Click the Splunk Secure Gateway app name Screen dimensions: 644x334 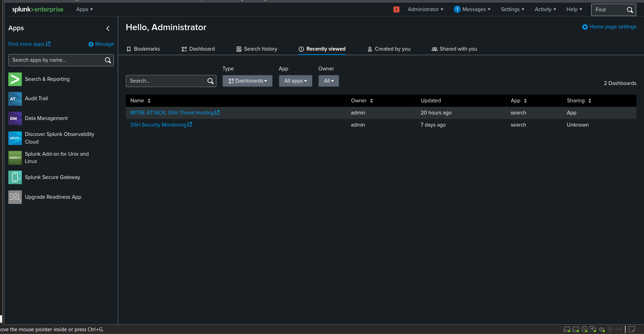tap(52, 177)
